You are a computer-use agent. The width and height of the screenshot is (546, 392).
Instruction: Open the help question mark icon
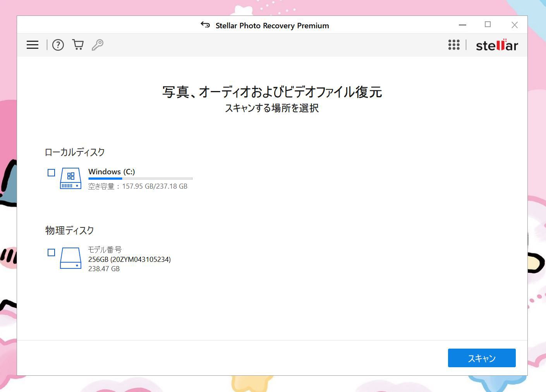58,45
